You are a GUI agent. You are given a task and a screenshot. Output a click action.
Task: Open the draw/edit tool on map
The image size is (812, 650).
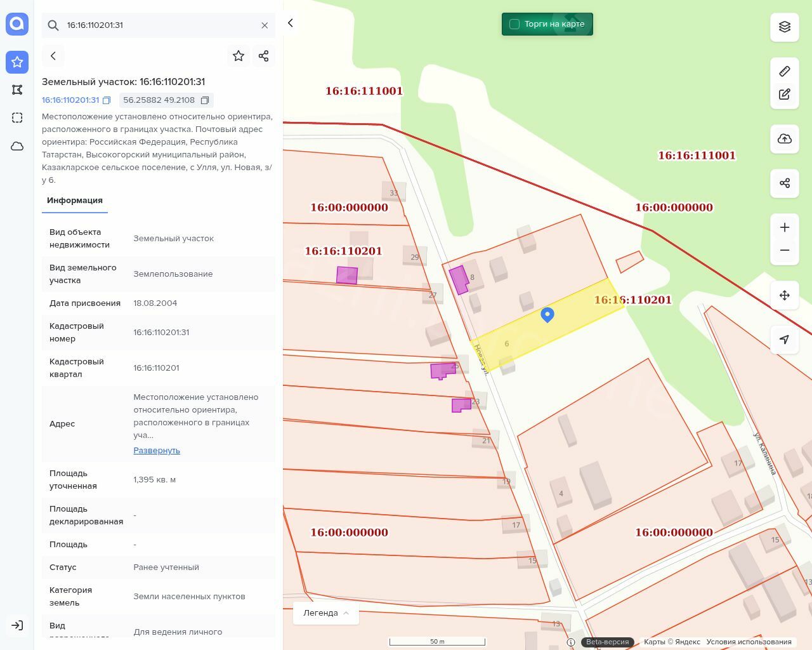(x=784, y=95)
